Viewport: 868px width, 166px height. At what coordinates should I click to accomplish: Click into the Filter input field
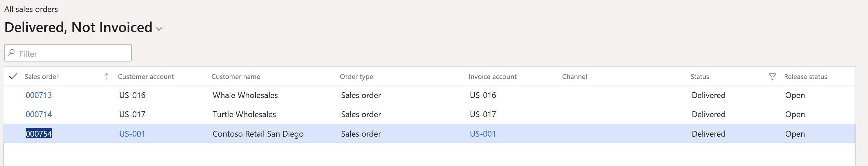tap(68, 53)
